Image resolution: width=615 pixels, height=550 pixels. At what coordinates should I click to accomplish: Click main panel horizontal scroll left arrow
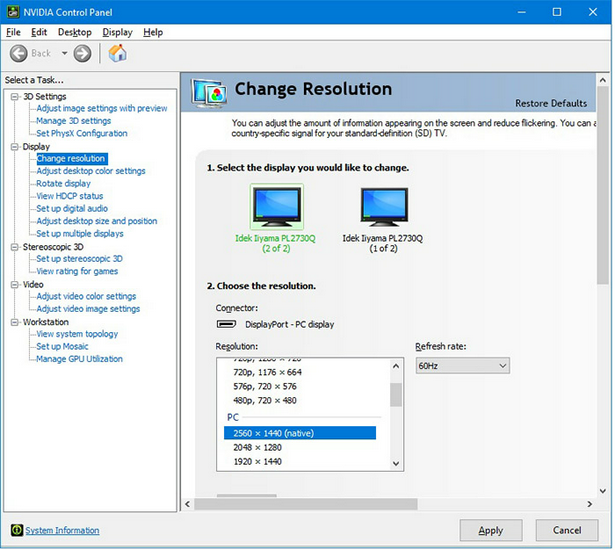pyautogui.click(x=187, y=504)
